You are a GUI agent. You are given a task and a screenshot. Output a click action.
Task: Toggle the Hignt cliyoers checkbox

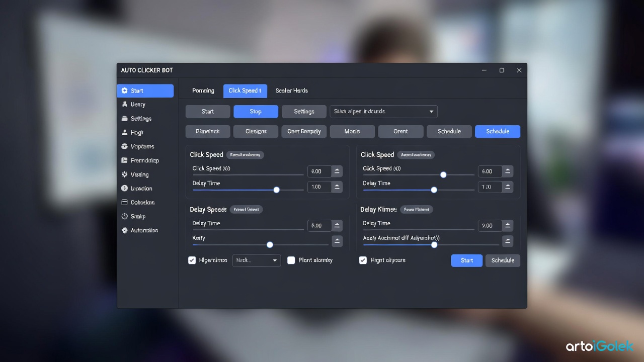coord(363,260)
